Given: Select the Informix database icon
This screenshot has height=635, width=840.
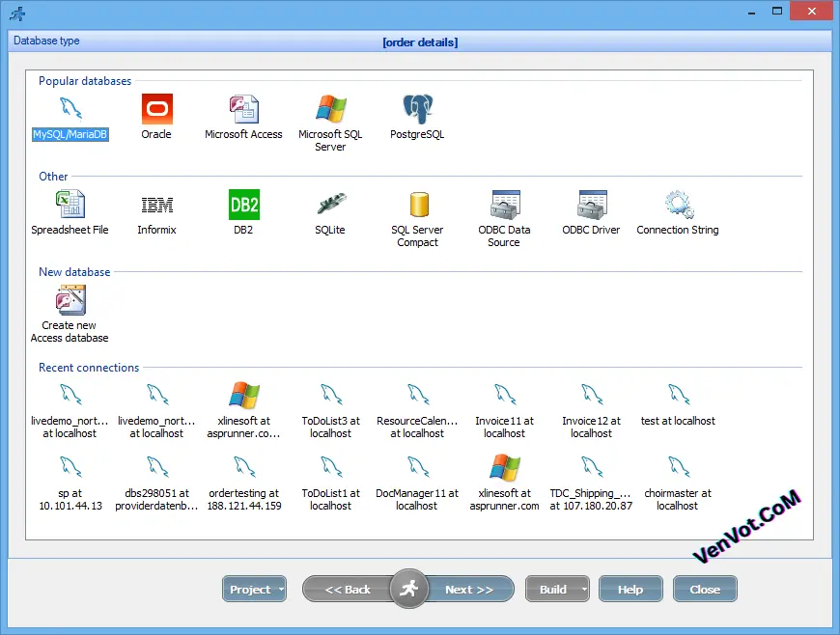Looking at the screenshot, I should coord(156,205).
